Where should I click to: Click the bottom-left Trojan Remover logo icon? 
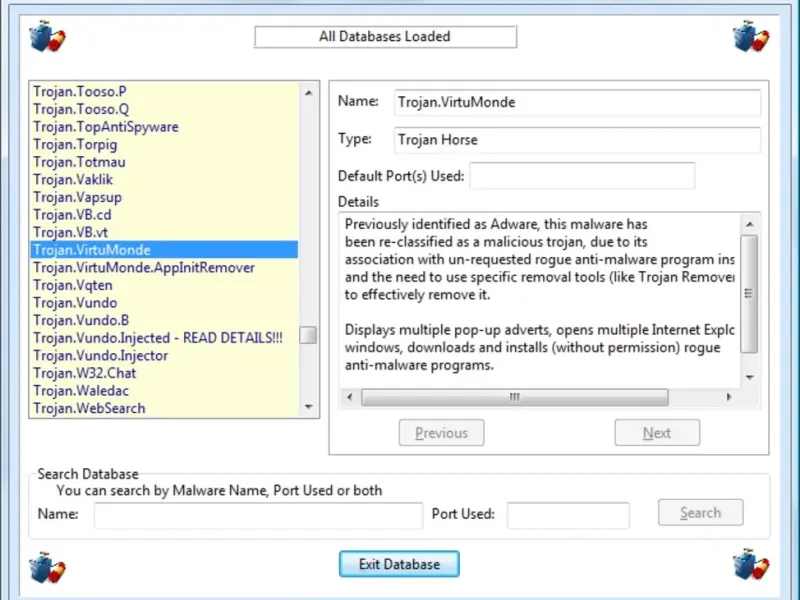point(47,567)
